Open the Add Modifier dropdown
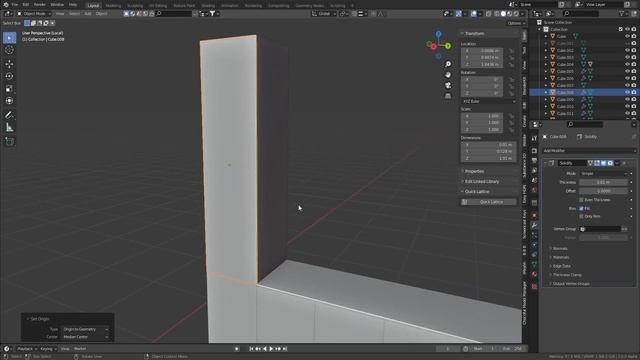This screenshot has width=640, height=360. 589,151
